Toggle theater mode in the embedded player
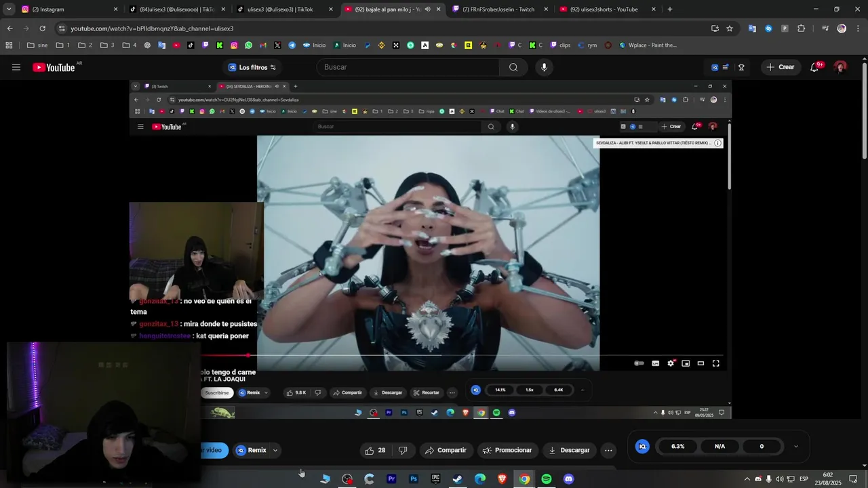Screen dimensions: 868x488 coord(701,363)
